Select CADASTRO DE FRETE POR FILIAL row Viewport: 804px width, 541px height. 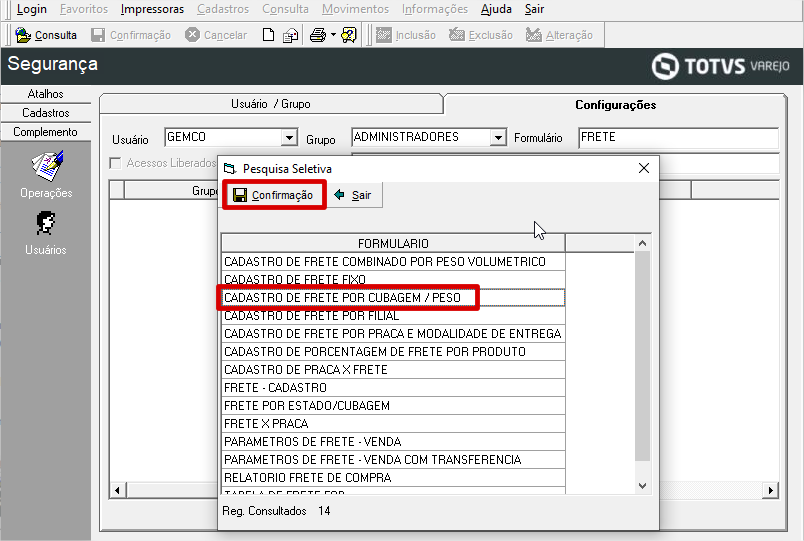(x=393, y=315)
